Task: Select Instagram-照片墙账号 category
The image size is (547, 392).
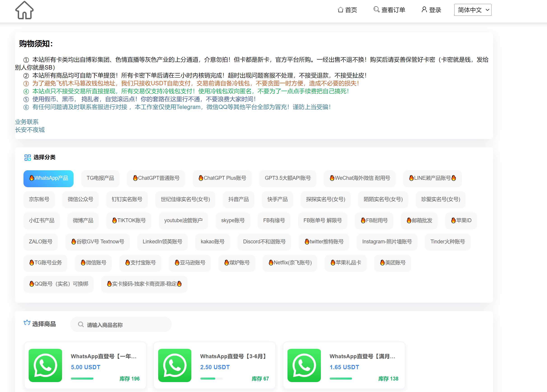Action: pyautogui.click(x=387, y=242)
